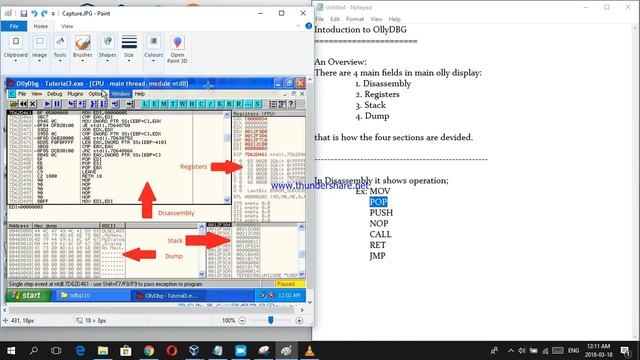The image size is (640, 360).
Task: Click the People icon in system tray
Action: pyautogui.click(x=494, y=351)
